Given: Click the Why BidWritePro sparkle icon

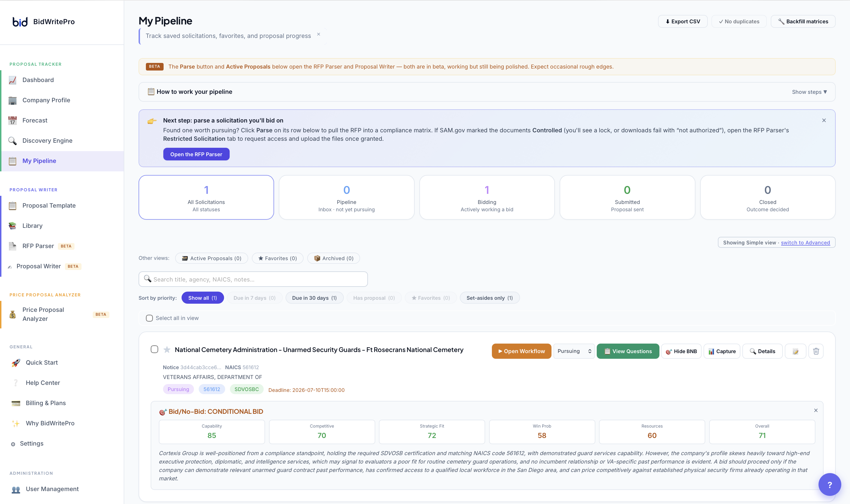Looking at the screenshot, I should pyautogui.click(x=16, y=423).
